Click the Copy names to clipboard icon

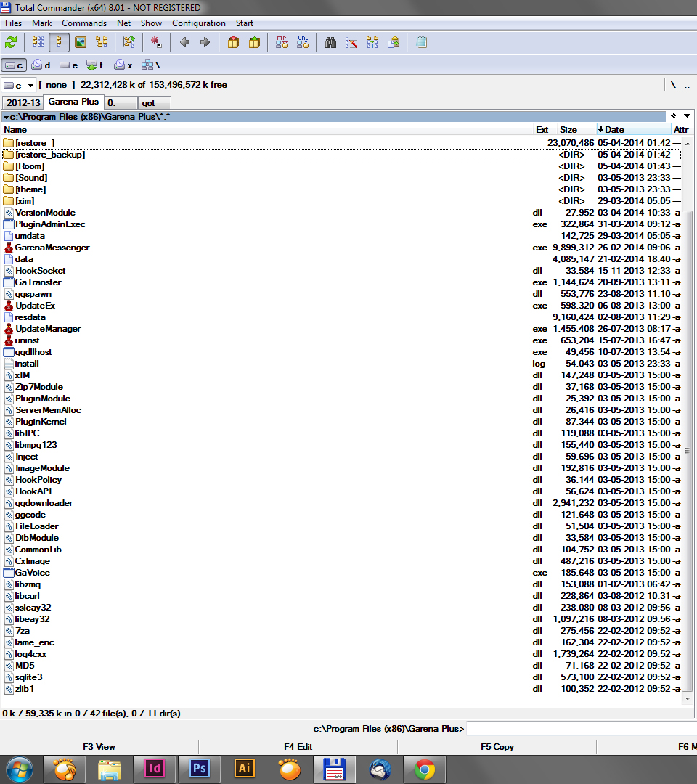[394, 43]
